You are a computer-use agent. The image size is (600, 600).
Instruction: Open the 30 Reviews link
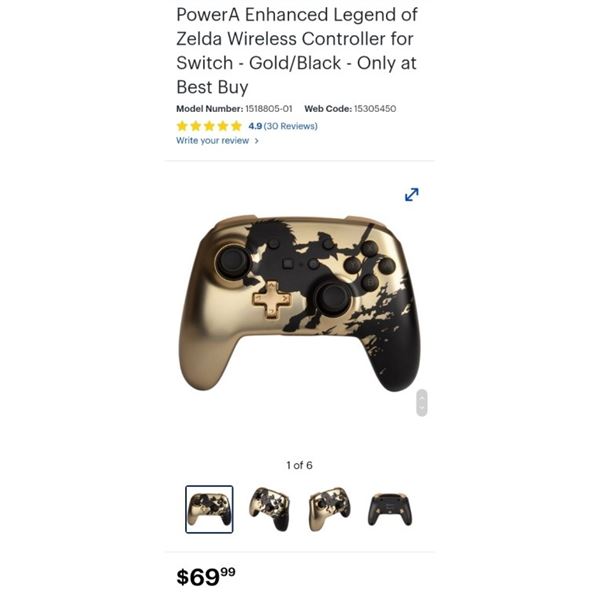pyautogui.click(x=290, y=126)
